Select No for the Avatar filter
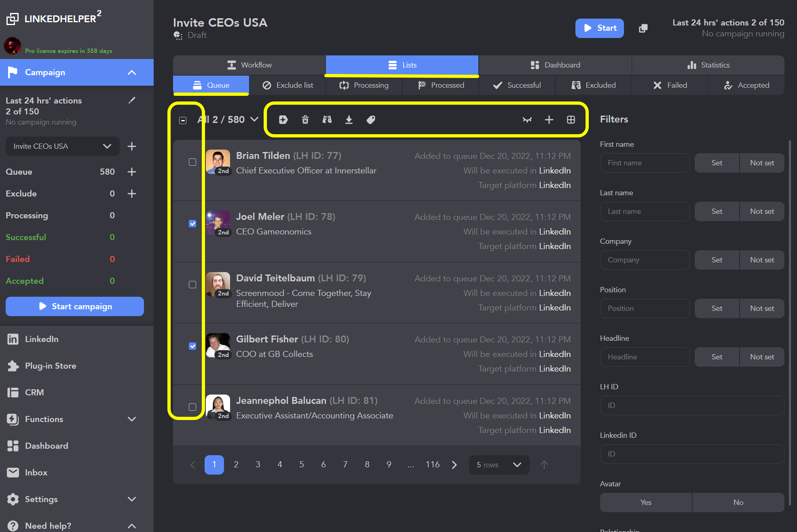 tap(738, 502)
